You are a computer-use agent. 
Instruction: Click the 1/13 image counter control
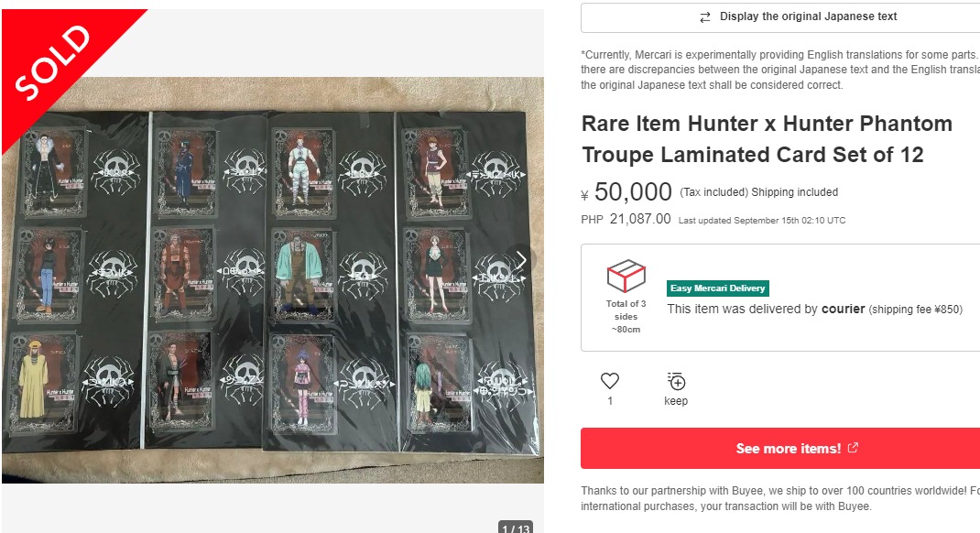[x=516, y=528]
